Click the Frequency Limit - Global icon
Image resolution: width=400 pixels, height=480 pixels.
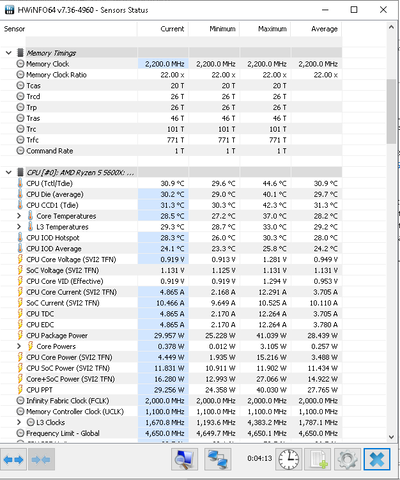[20, 433]
